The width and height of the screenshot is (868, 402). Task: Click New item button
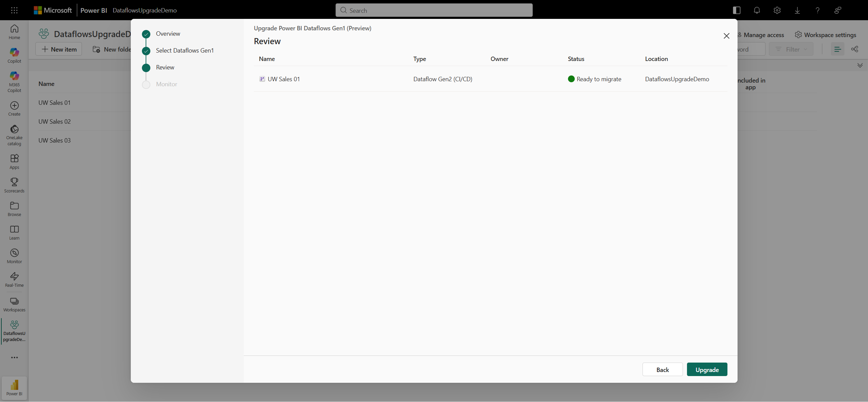59,49
